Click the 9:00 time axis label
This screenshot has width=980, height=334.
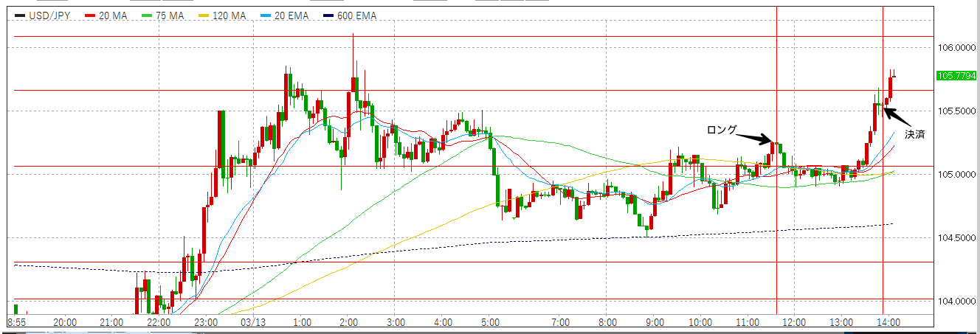coord(654,322)
